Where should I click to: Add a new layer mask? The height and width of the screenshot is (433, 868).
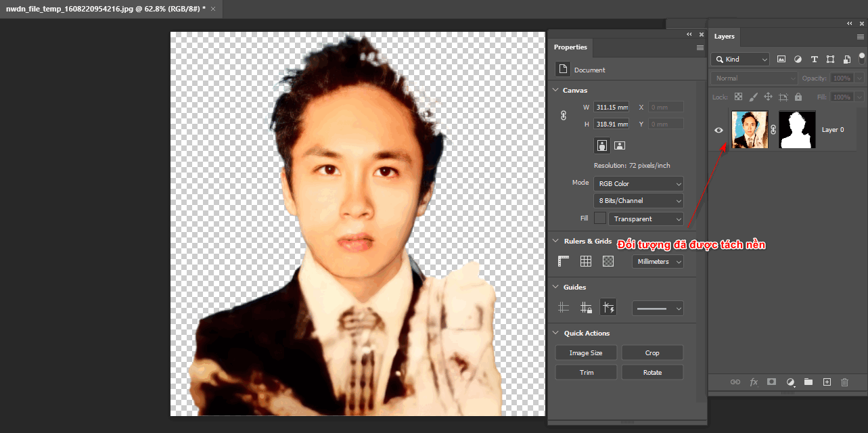pos(771,382)
